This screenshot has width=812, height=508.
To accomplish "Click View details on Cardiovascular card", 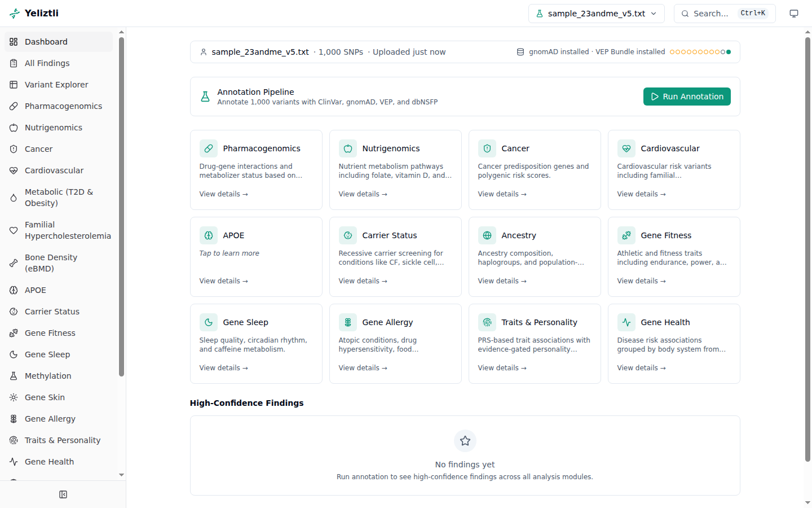I will (642, 194).
